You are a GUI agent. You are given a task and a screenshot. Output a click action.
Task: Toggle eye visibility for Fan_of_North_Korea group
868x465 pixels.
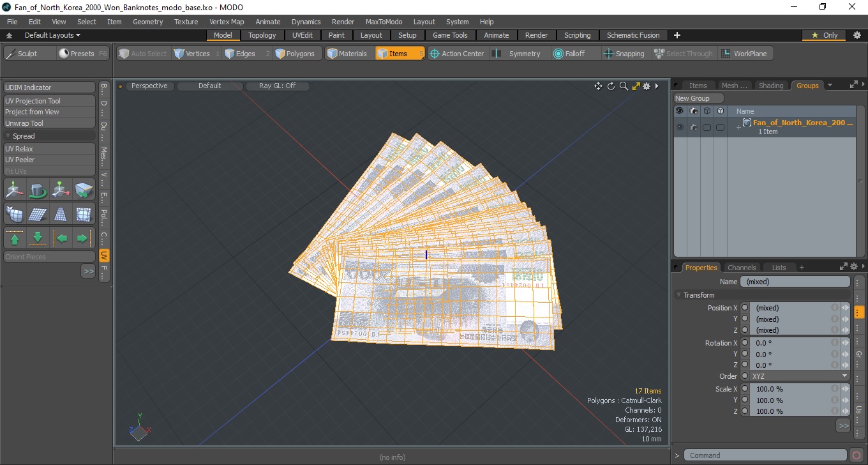click(680, 127)
